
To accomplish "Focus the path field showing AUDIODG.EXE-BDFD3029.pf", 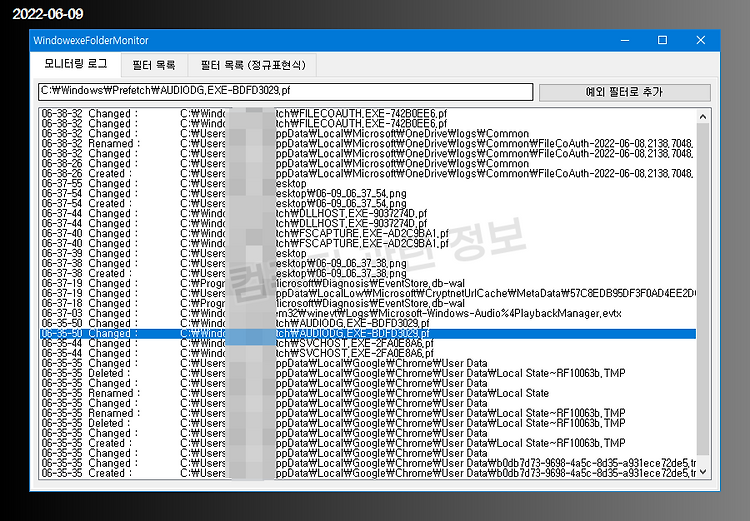I will click(x=286, y=91).
